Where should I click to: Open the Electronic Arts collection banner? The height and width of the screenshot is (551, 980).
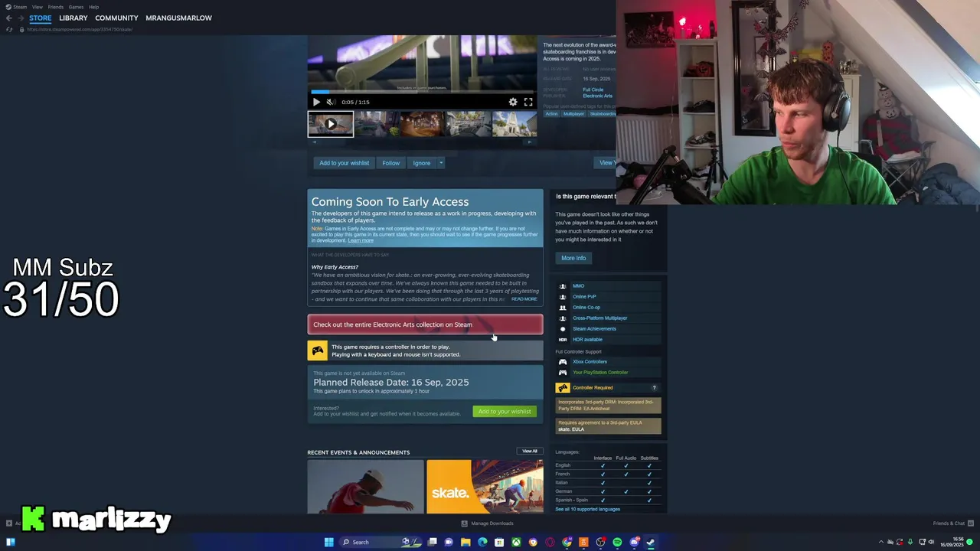pos(425,324)
